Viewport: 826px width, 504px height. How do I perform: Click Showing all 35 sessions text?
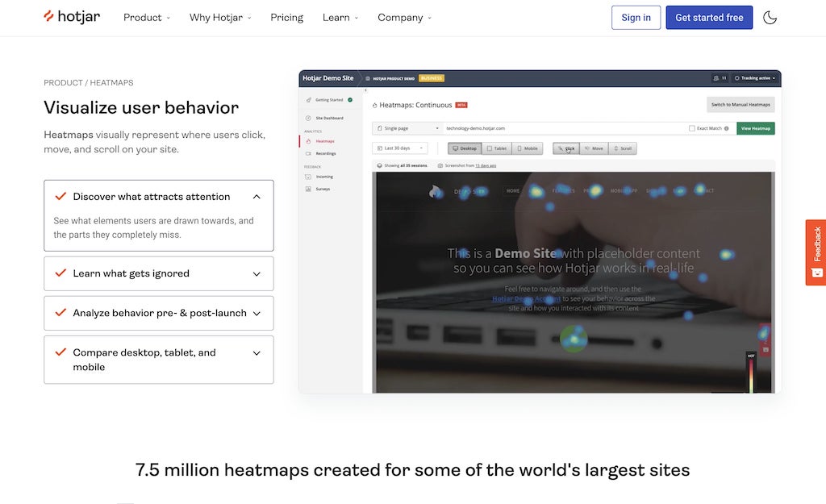[406, 165]
